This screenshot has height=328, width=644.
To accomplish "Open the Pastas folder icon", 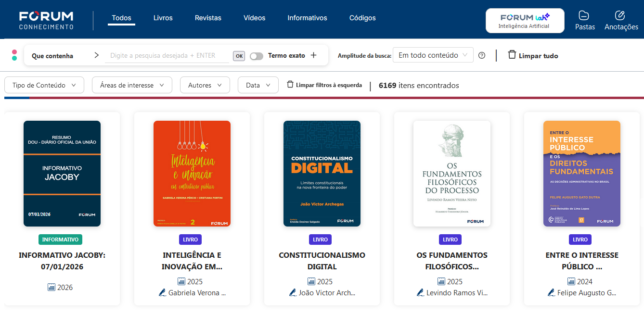I will tap(585, 15).
